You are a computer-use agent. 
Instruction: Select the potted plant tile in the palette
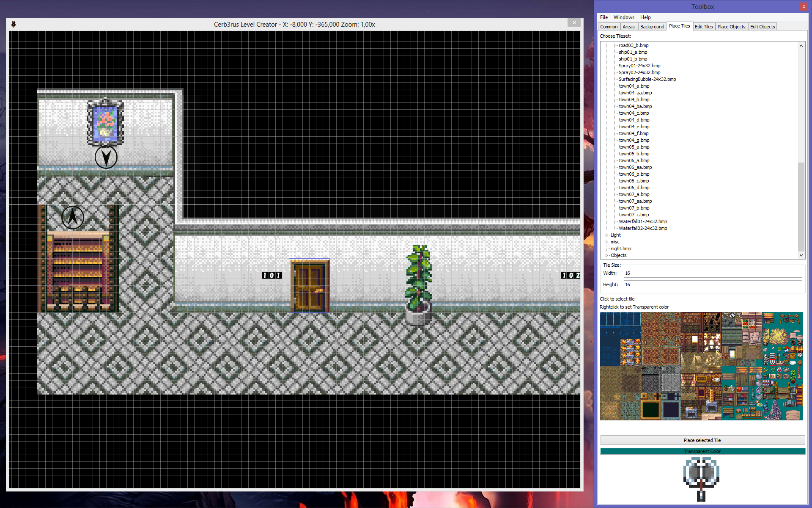pos(793,376)
